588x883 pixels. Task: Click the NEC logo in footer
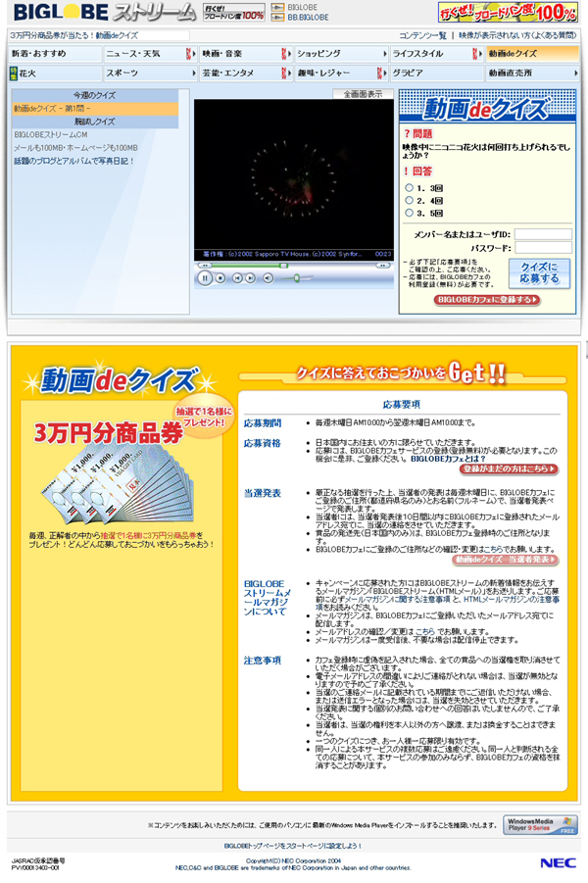coord(558,862)
